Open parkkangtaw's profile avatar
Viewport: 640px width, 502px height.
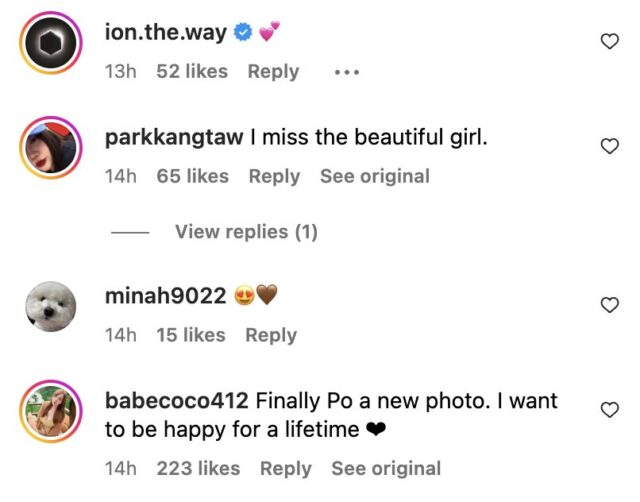tap(50, 151)
